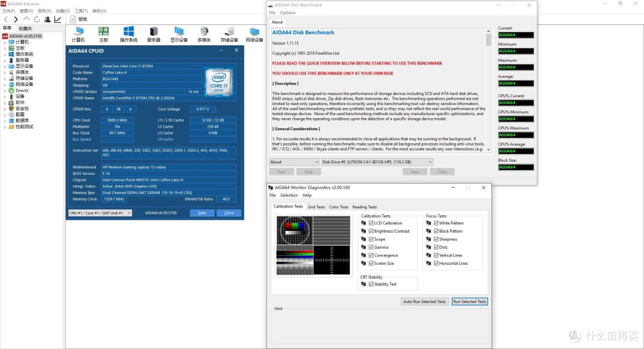Screen dimensions: 644x349
Task: Toggle the Horizontal Lines checkbox
Action: coord(436,263)
